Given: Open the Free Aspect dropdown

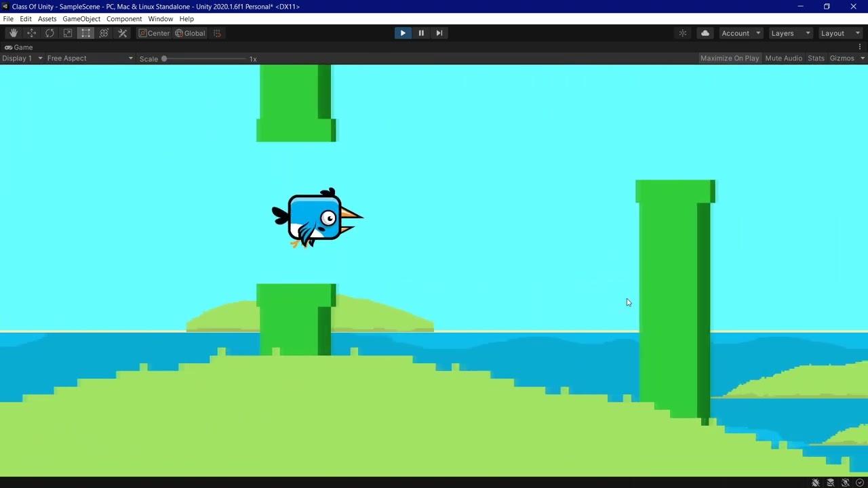Looking at the screenshot, I should (90, 58).
